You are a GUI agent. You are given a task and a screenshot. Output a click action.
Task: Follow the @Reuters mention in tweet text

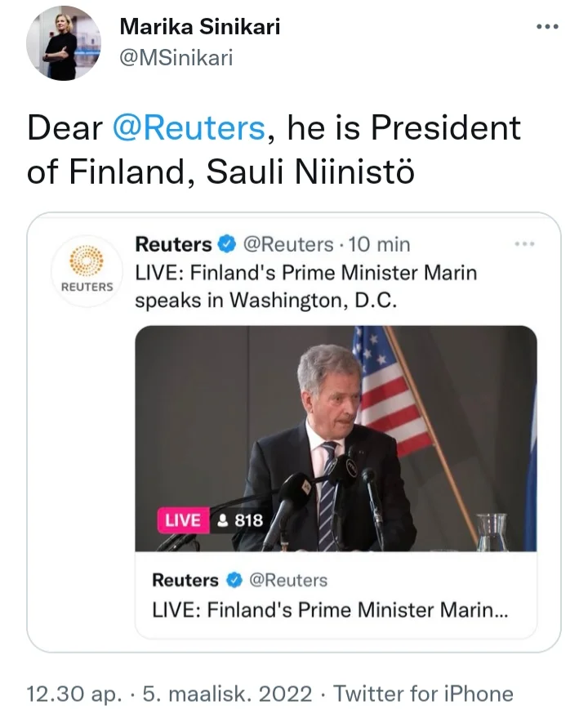click(188, 128)
